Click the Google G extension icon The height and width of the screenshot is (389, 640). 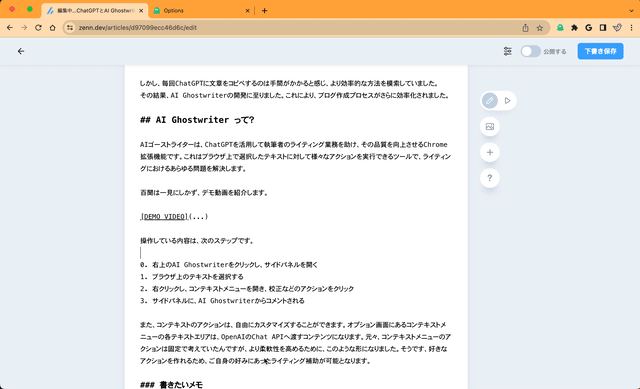pos(589,28)
